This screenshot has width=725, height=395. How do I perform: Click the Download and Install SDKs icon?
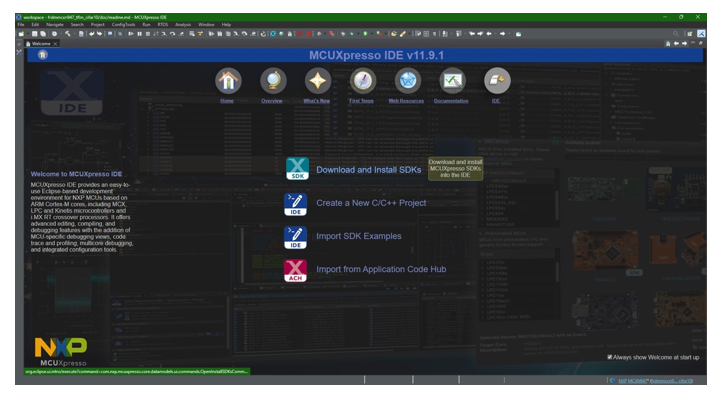point(297,169)
